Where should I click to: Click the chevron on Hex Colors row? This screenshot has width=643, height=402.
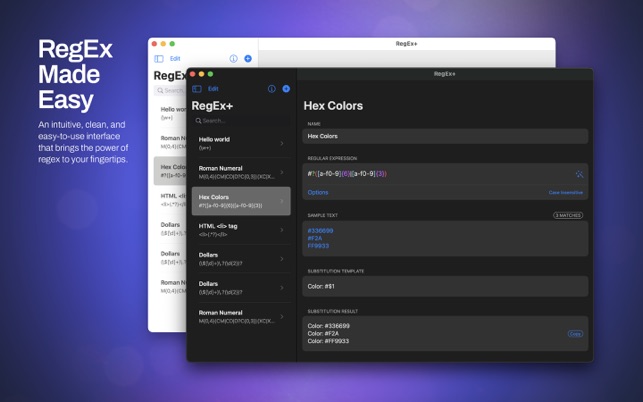[x=282, y=201]
